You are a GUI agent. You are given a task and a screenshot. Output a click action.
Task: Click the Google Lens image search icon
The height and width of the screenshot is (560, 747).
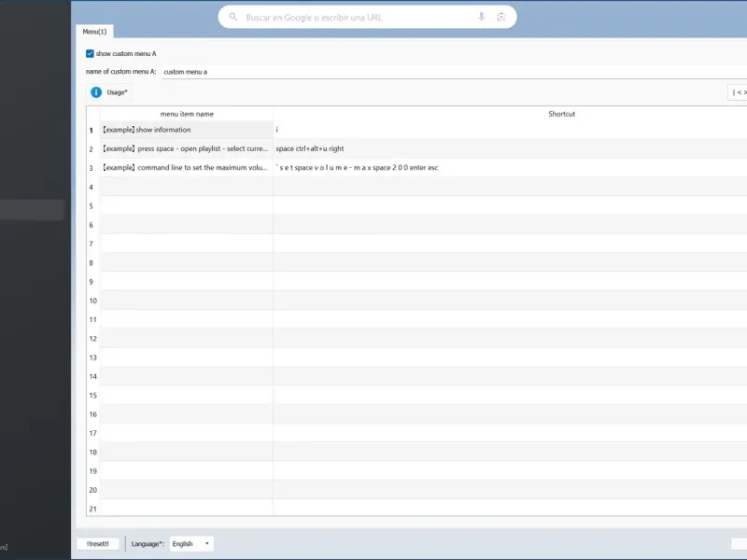pos(500,17)
